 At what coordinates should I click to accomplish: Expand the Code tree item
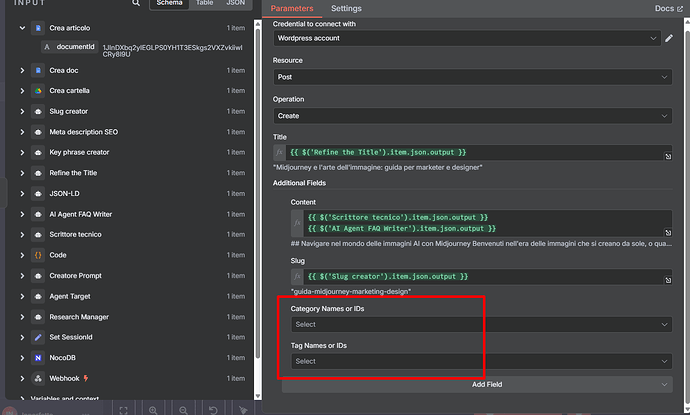pyautogui.click(x=22, y=255)
